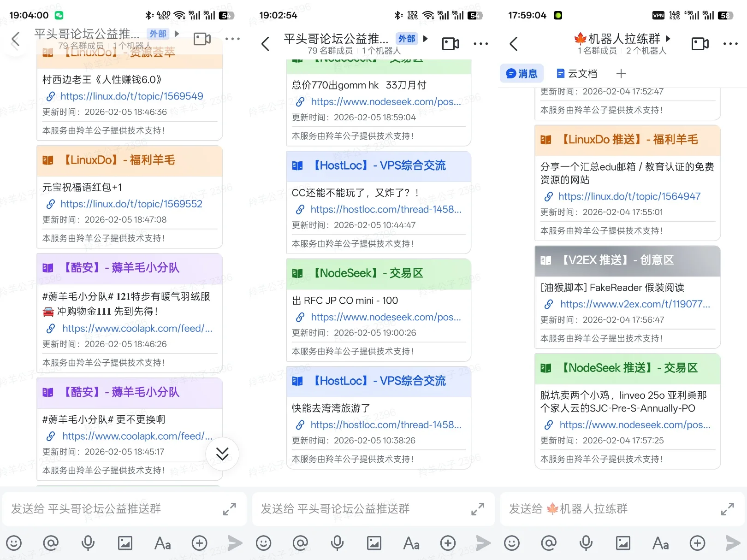747x560 pixels.
Task: Select the voice input microphone icon
Action: [88, 543]
